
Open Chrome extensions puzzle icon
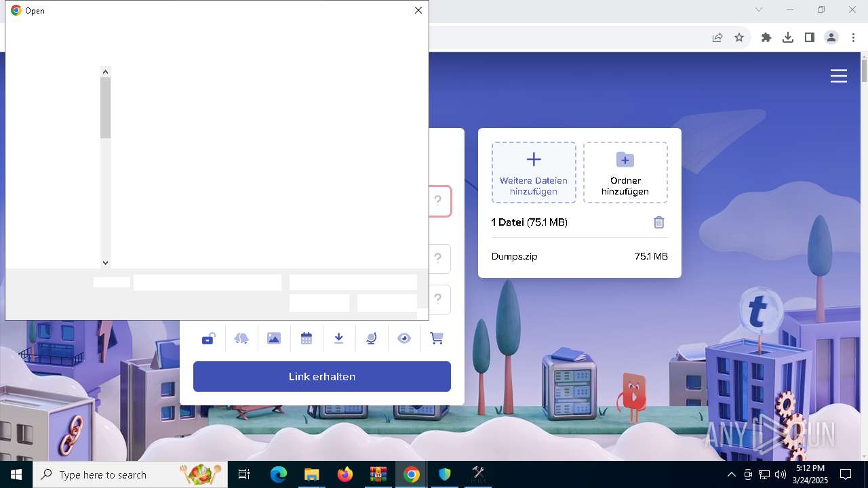pyautogui.click(x=766, y=37)
